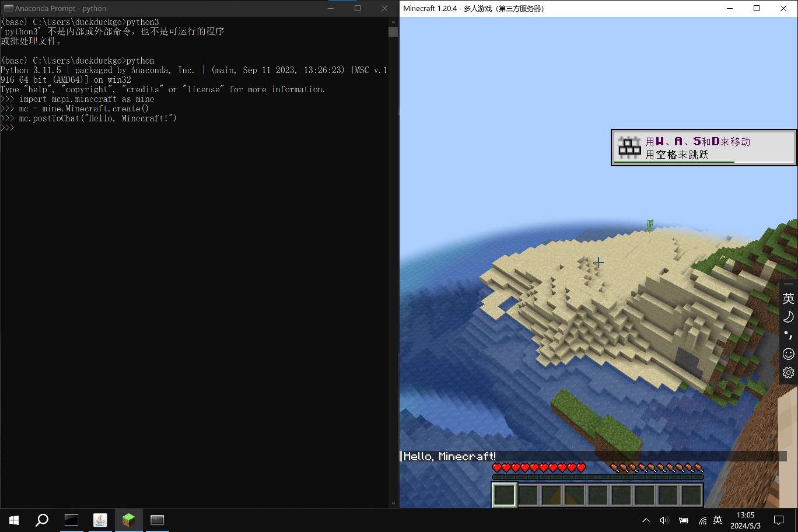Switch to the Minecraft taskbar icon

click(128, 520)
